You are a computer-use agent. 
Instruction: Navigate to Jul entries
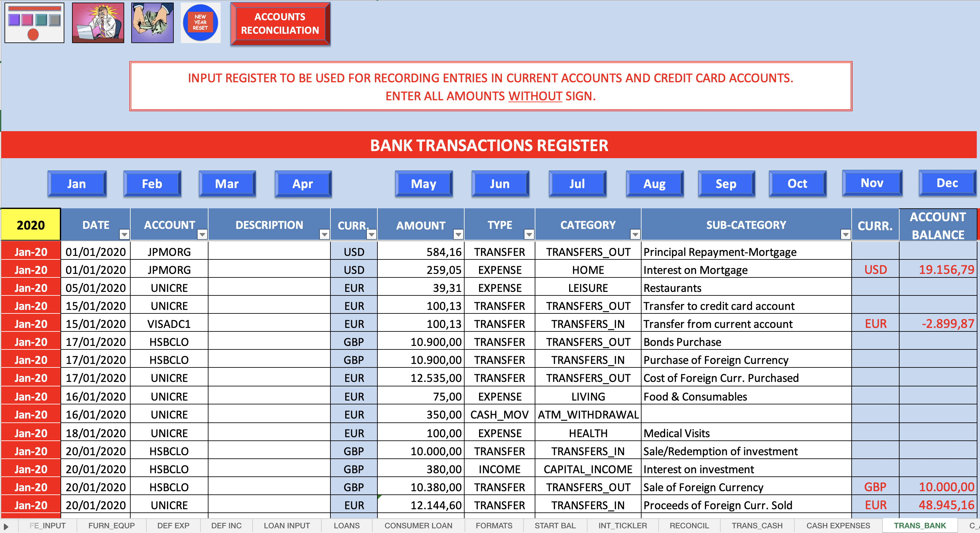tap(578, 184)
